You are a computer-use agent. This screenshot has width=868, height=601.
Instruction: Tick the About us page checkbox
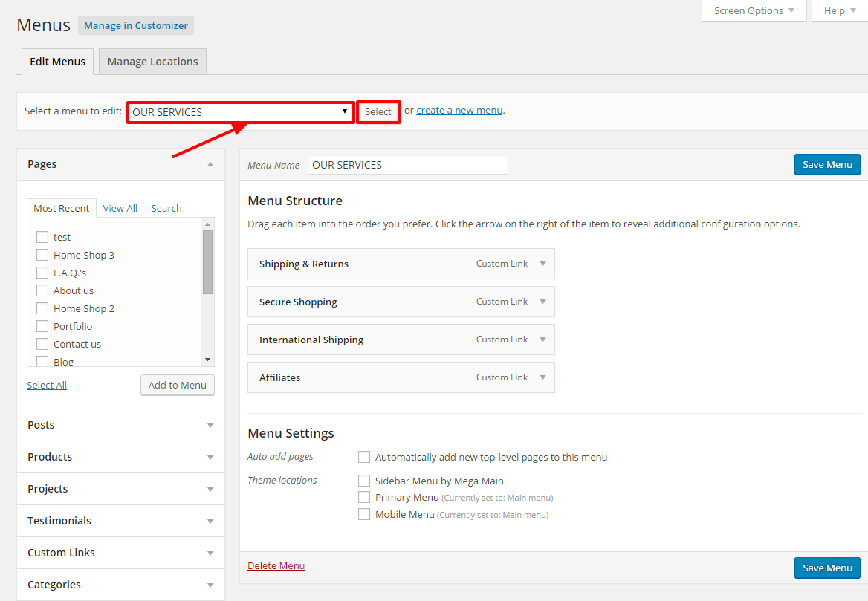(42, 290)
